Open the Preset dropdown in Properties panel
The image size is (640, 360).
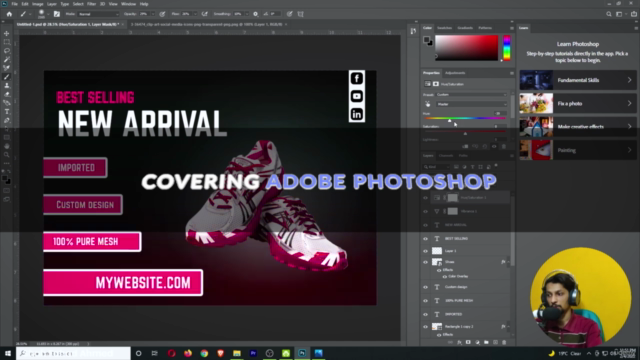click(x=471, y=95)
